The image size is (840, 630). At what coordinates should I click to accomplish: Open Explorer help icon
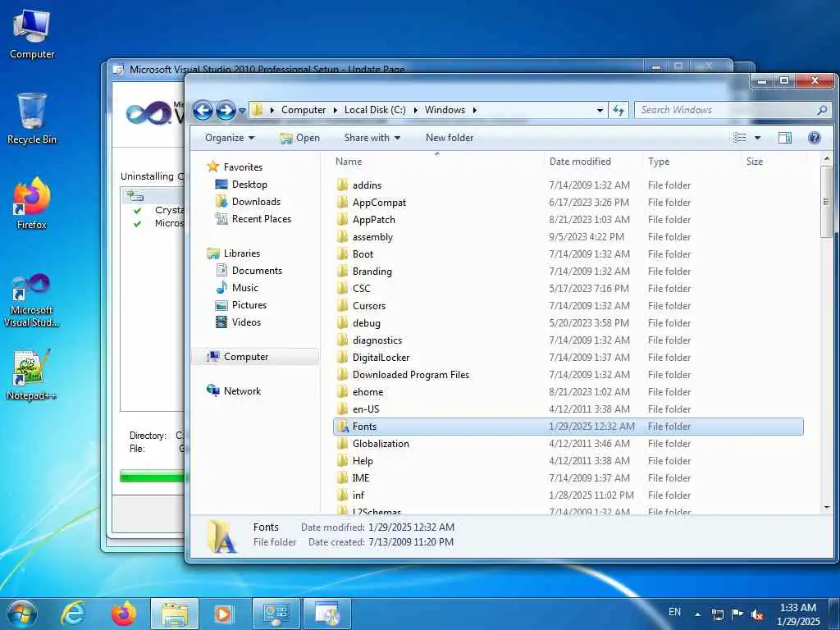[815, 138]
